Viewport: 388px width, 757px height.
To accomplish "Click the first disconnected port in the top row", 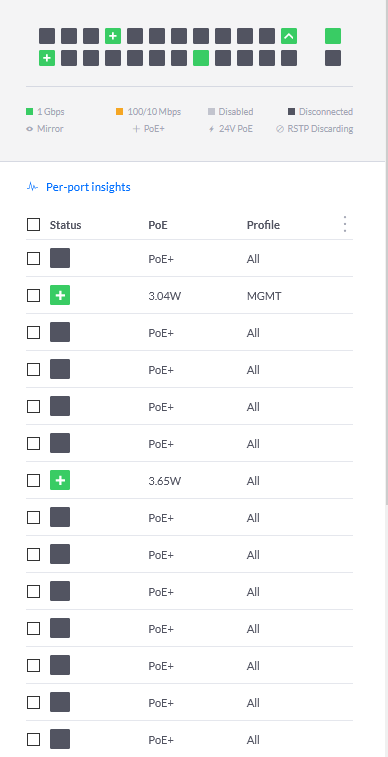I will [47, 36].
